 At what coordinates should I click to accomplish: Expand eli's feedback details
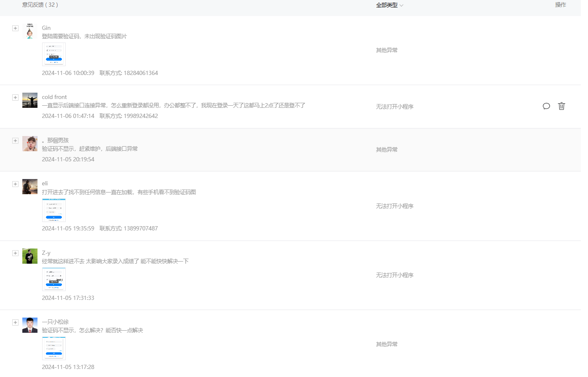tap(15, 184)
